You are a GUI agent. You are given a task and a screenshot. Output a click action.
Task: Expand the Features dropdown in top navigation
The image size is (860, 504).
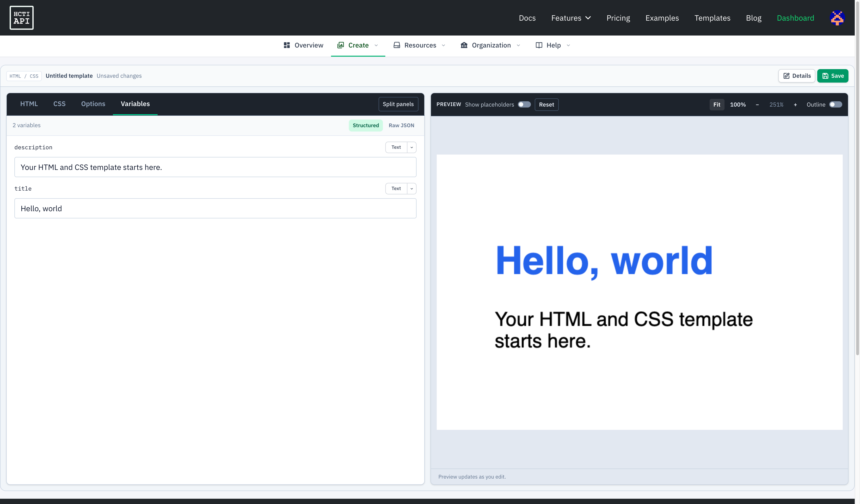(x=571, y=18)
